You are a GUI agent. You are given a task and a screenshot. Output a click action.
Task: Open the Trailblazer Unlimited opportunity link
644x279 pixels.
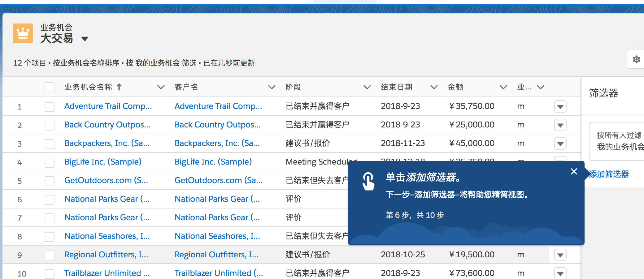click(x=107, y=273)
